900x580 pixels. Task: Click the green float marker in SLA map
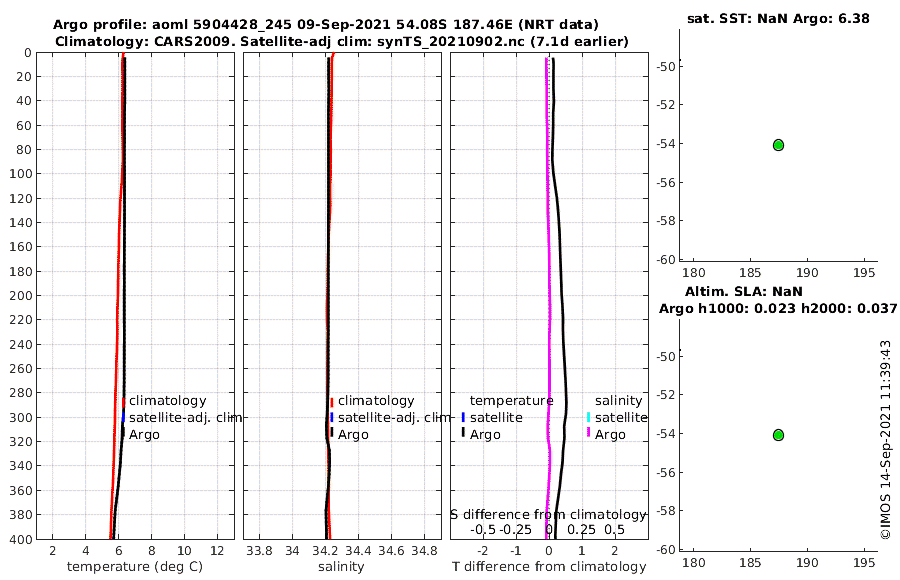pyautogui.click(x=778, y=435)
